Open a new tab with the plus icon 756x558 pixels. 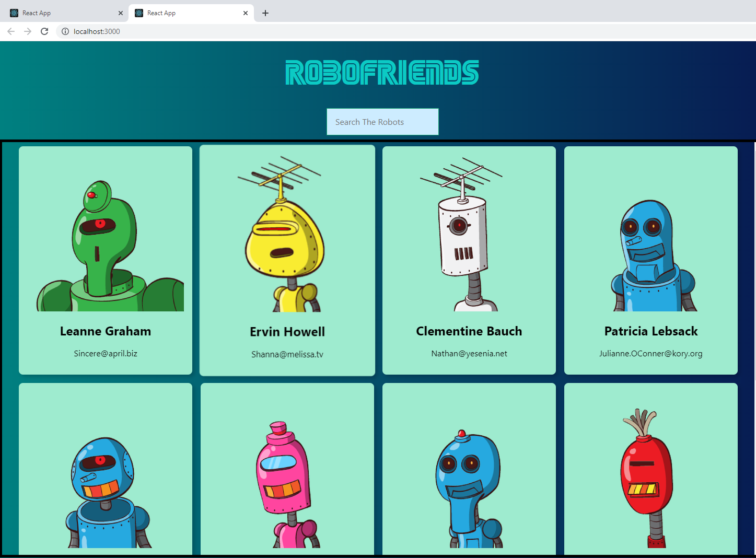(x=265, y=13)
